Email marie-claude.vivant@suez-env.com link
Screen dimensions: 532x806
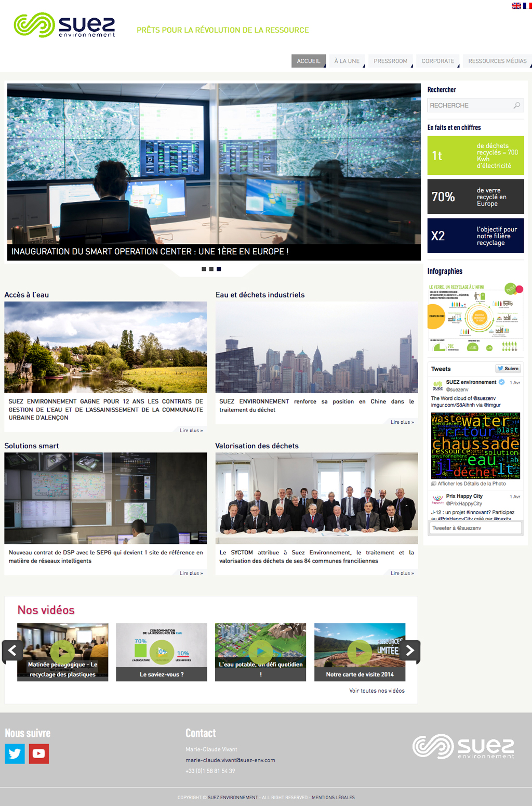(x=230, y=760)
